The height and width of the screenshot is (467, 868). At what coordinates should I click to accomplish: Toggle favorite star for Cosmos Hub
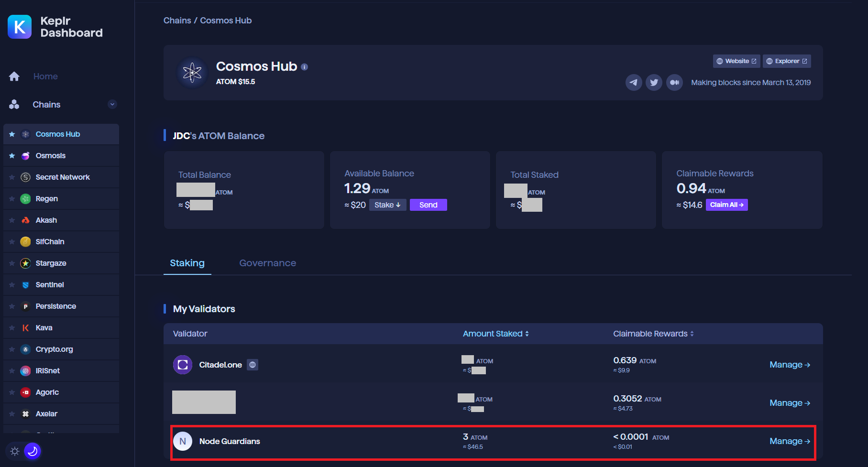(12, 134)
